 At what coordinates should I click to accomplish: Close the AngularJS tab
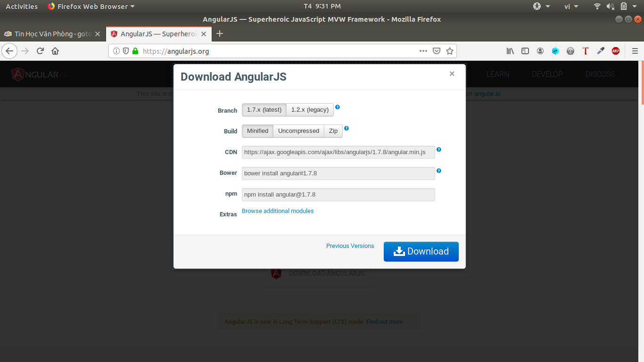[x=204, y=34]
